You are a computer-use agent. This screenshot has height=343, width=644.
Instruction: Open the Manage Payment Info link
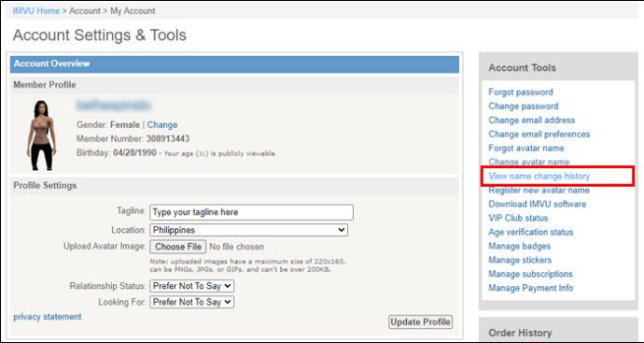(x=531, y=288)
